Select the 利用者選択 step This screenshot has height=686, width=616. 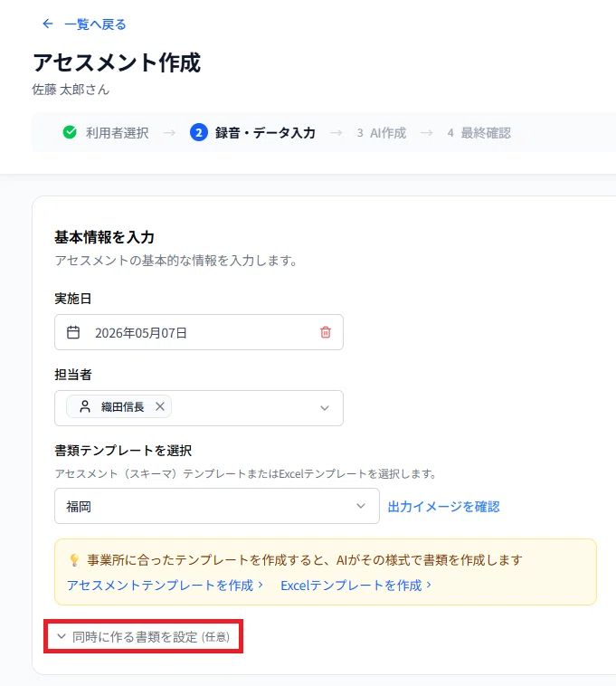pyautogui.click(x=118, y=132)
